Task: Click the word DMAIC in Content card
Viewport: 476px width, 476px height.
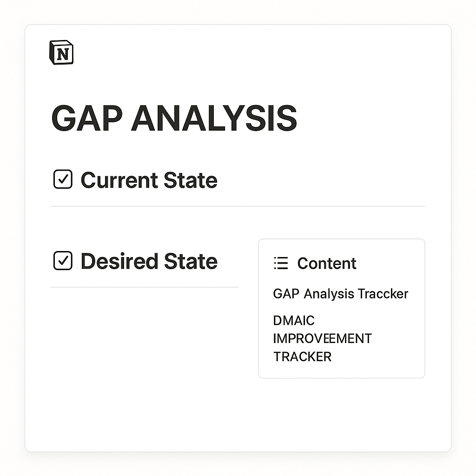Action: pyautogui.click(x=294, y=321)
